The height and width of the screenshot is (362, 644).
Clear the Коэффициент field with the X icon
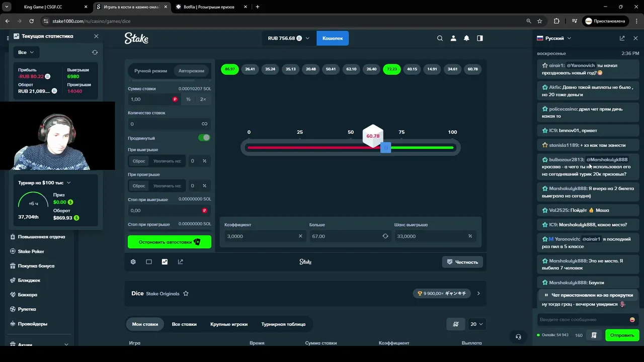(x=300, y=236)
